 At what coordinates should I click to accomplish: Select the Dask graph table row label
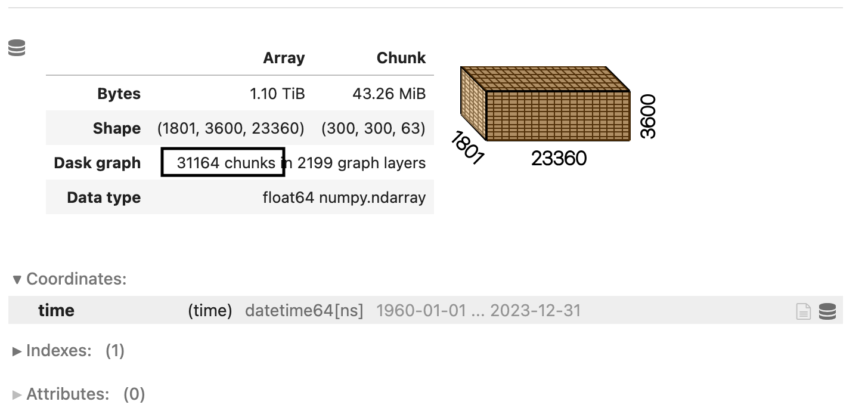point(97,162)
